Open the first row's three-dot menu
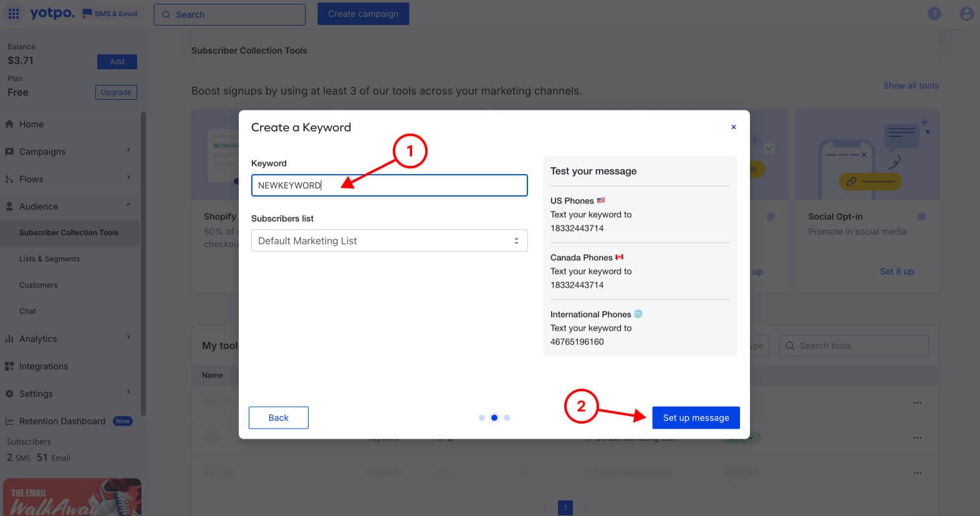980x516 pixels. click(917, 403)
